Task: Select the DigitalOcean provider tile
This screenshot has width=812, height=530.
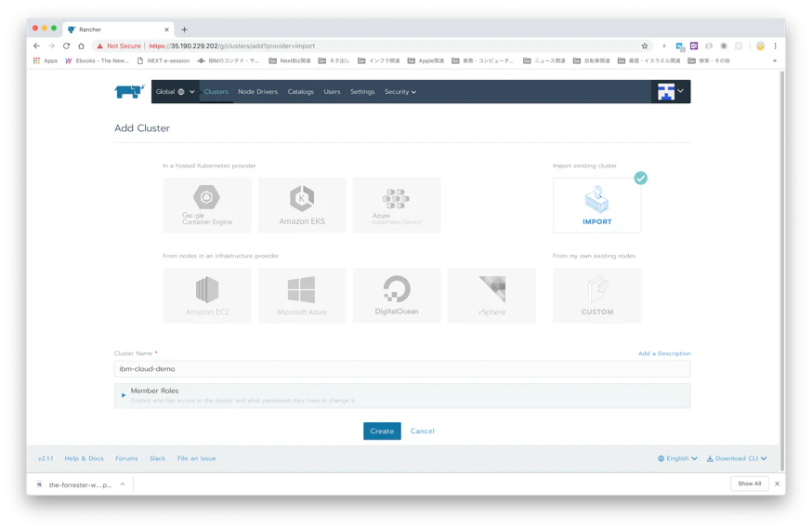Action: pyautogui.click(x=397, y=296)
